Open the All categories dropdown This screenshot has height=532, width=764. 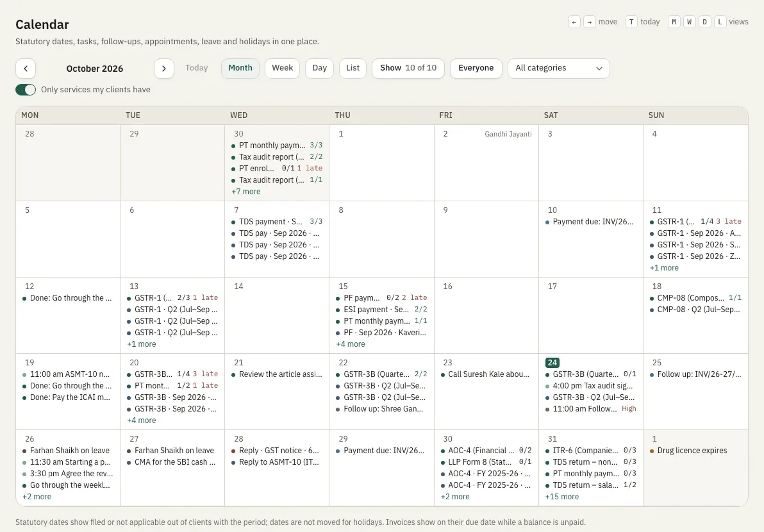559,69
